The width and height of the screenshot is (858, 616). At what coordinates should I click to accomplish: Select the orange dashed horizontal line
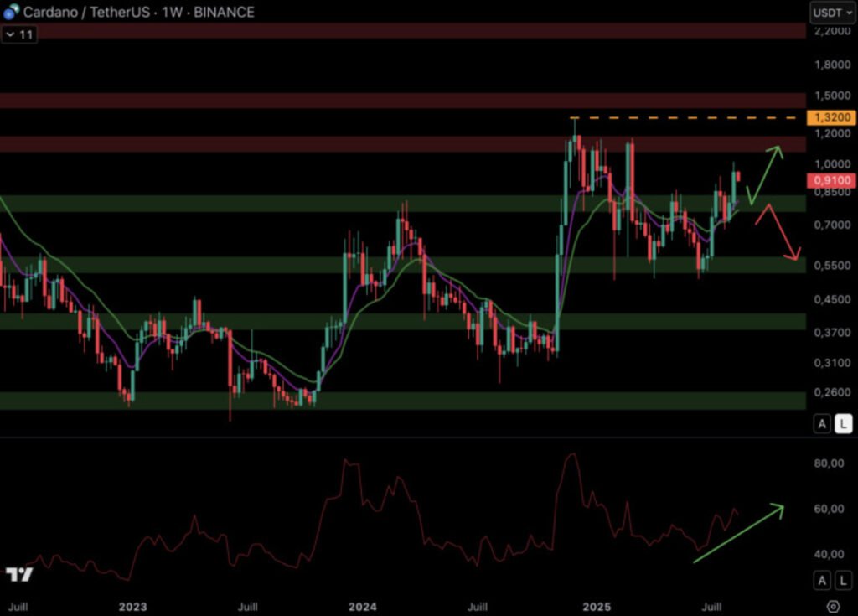click(687, 117)
